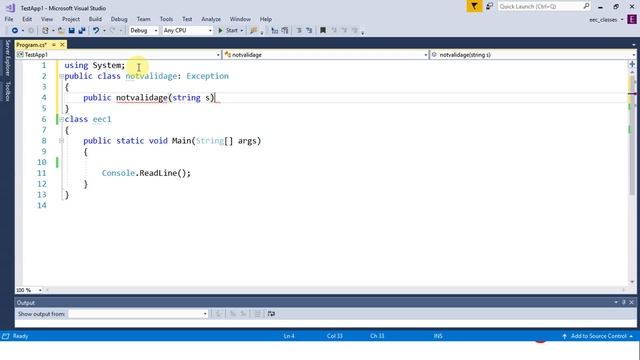Click the Find in Files toolbar icon
640x360 pixels.
click(x=254, y=31)
